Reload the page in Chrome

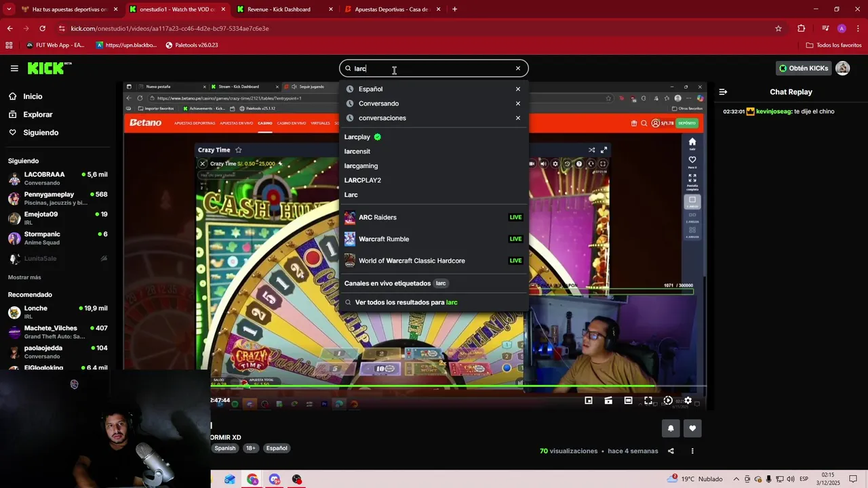point(42,28)
